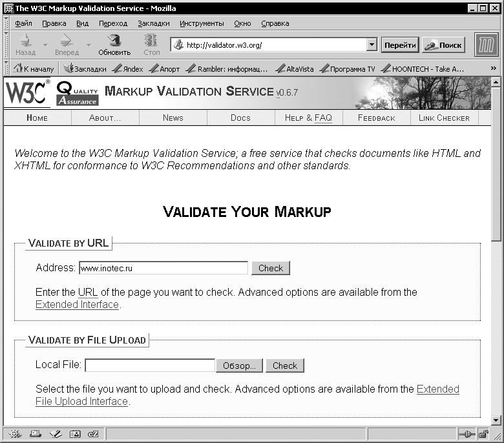Click the security padlock icon in status bar
This screenshot has height=443, width=504.
point(483,434)
